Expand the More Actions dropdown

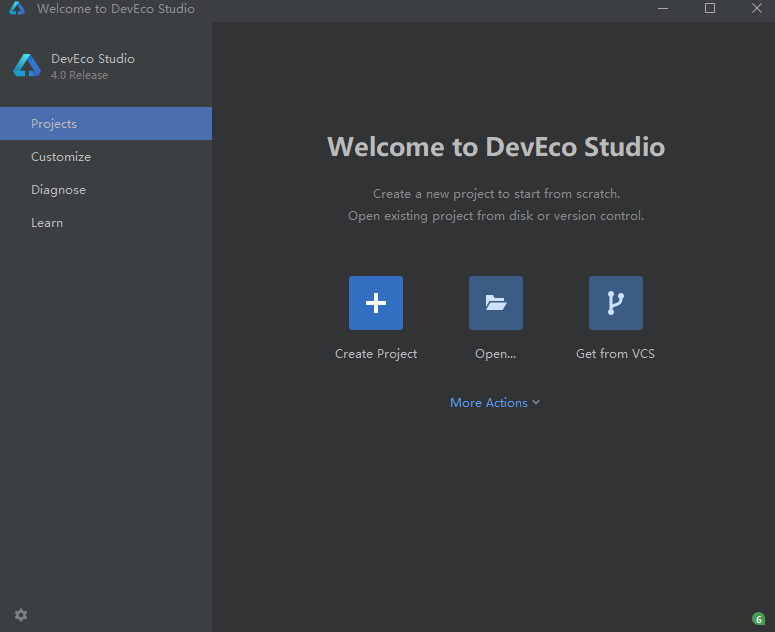pos(495,403)
